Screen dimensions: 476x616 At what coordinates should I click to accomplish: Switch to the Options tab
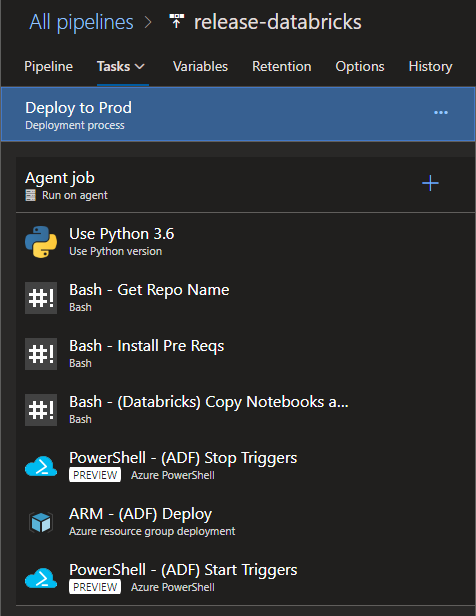point(360,66)
